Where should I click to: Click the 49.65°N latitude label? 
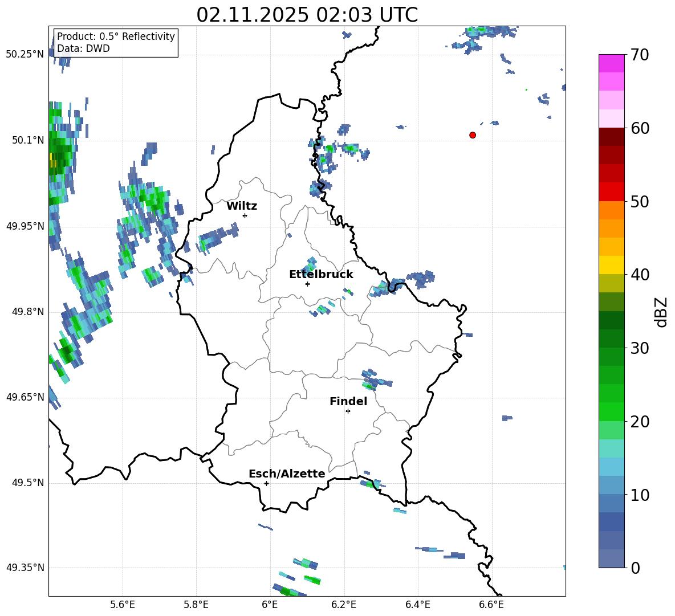pos(25,397)
